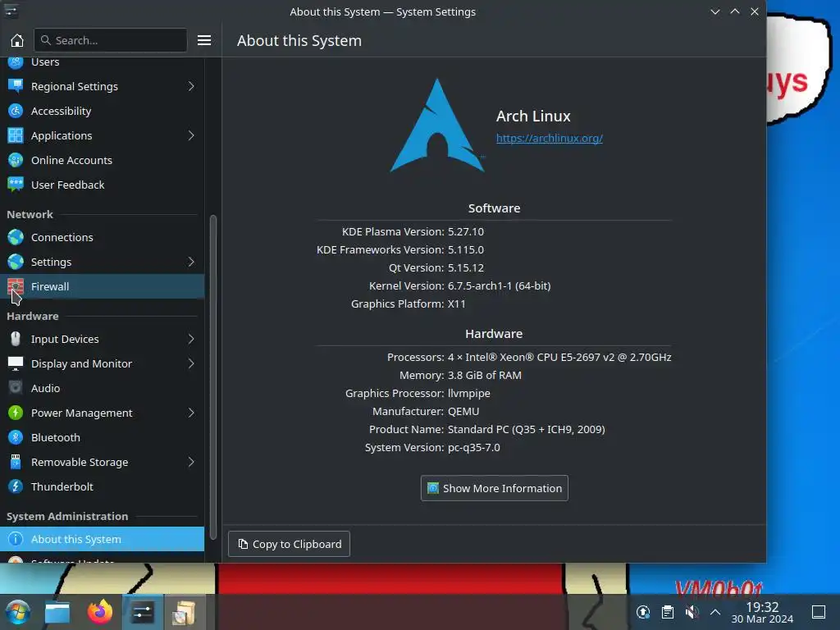840x630 pixels.
Task: Click the Thunderbolt lightning icon
Action: [16, 487]
